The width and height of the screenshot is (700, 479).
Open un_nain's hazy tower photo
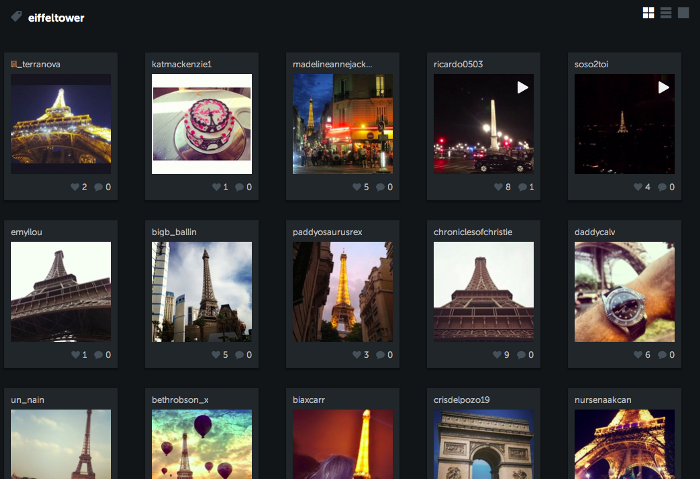pos(61,444)
